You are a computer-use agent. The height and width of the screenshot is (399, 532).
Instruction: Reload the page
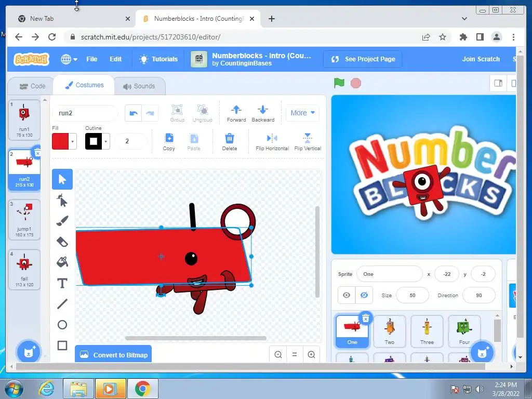point(52,37)
